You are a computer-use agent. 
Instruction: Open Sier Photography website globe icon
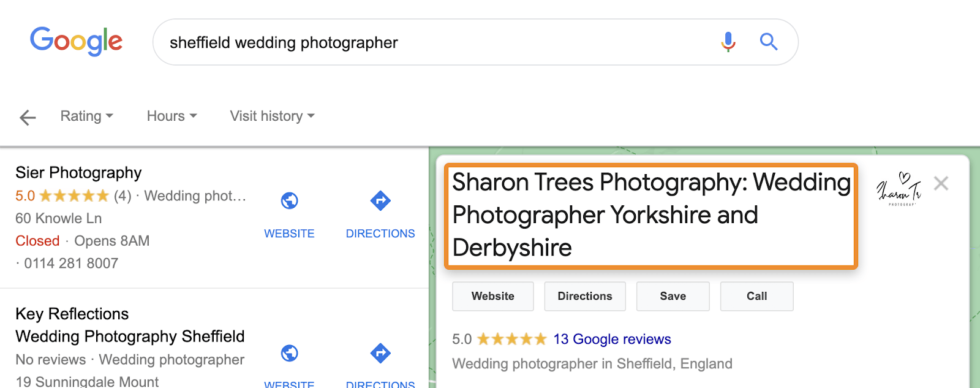(289, 200)
